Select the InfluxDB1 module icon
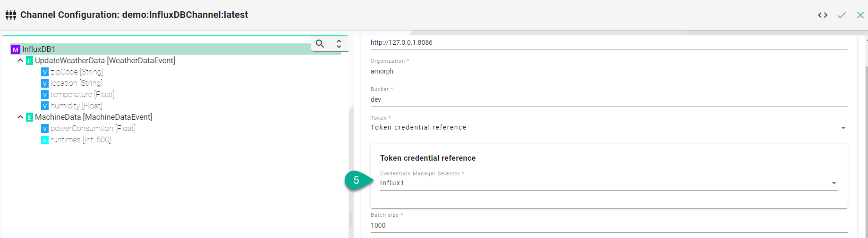Image resolution: width=868 pixels, height=238 pixels. (x=16, y=49)
